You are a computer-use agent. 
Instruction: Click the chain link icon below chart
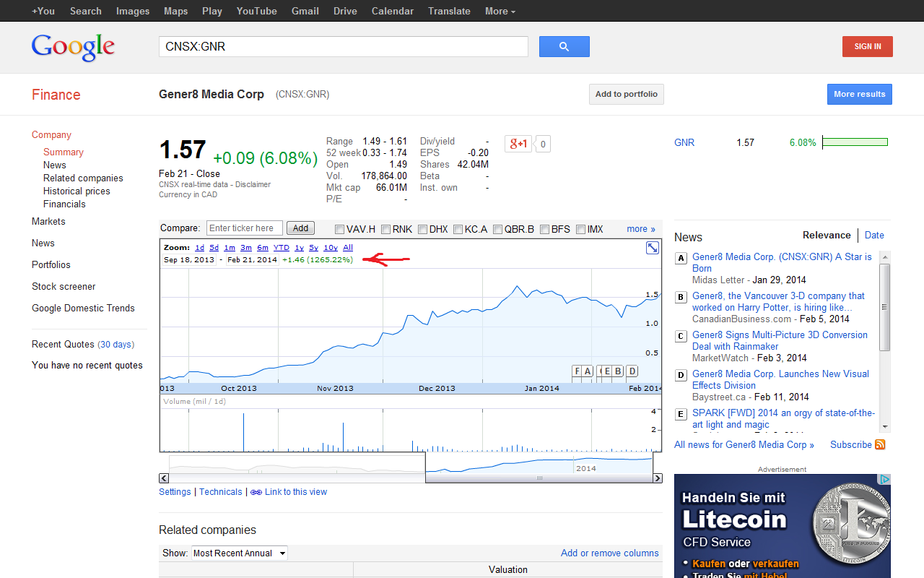[x=256, y=492]
